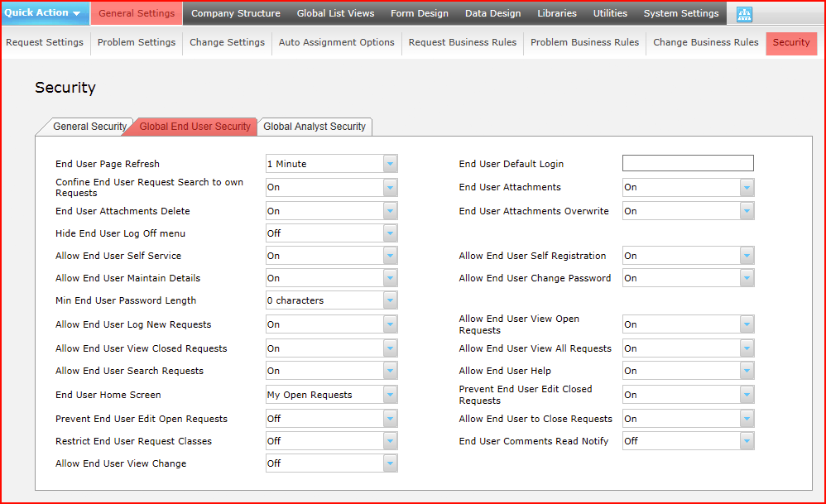Click the Allow End User Self Service label
This screenshot has height=504, width=826.
[118, 256]
